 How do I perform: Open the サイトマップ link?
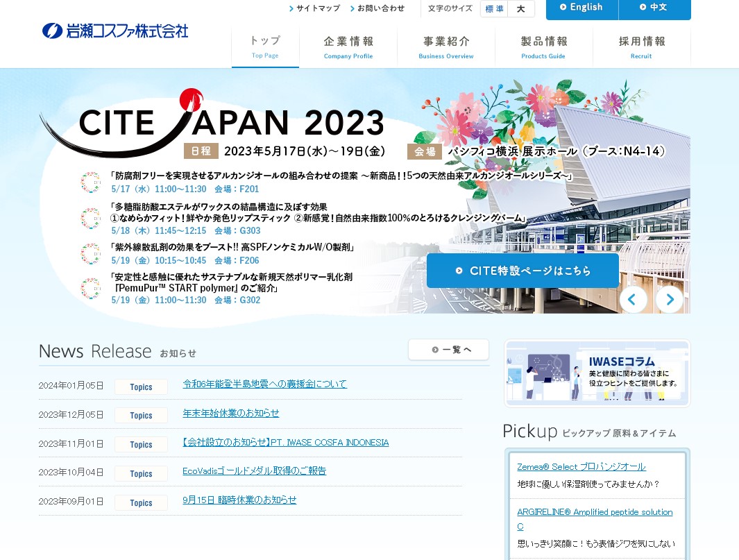click(x=314, y=8)
